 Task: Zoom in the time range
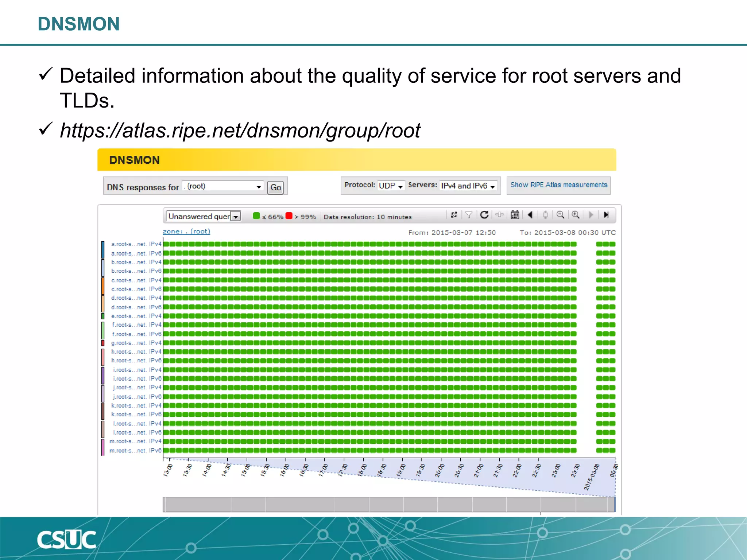[x=576, y=215]
